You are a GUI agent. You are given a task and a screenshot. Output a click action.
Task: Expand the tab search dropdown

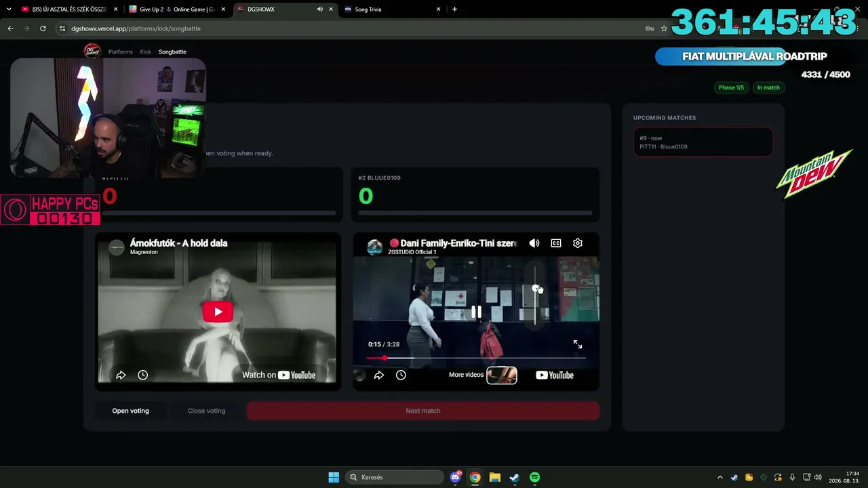tap(9, 9)
